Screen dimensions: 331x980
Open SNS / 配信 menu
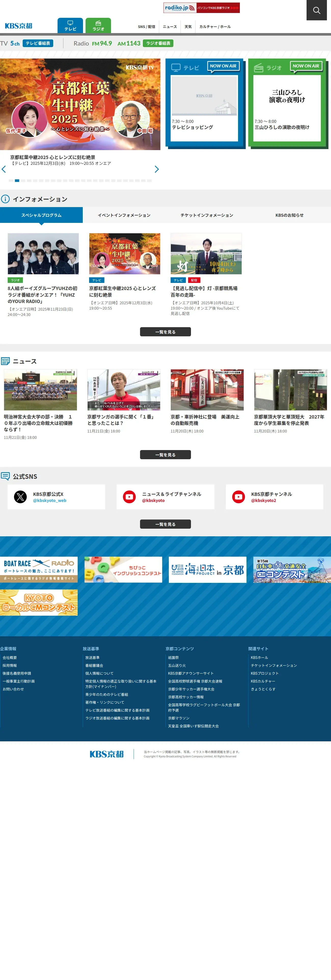(146, 27)
